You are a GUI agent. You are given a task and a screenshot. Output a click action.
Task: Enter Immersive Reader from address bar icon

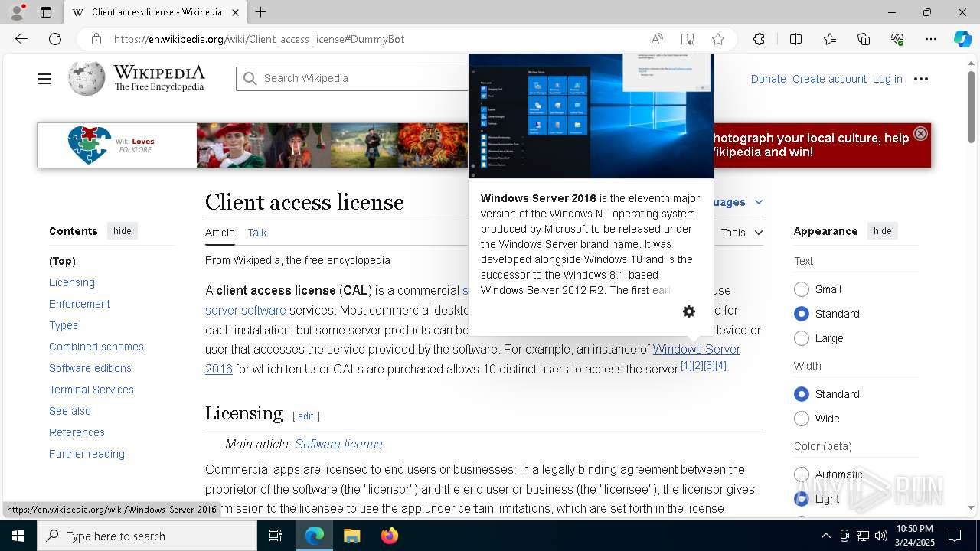(x=688, y=39)
